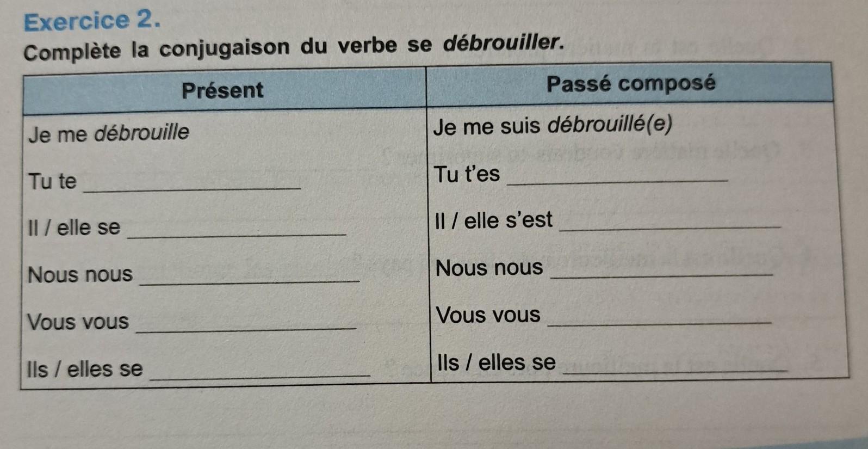Screen dimensions: 868x449
Task: Click the 'Exercice 2.' heading
Action: tap(93, 21)
